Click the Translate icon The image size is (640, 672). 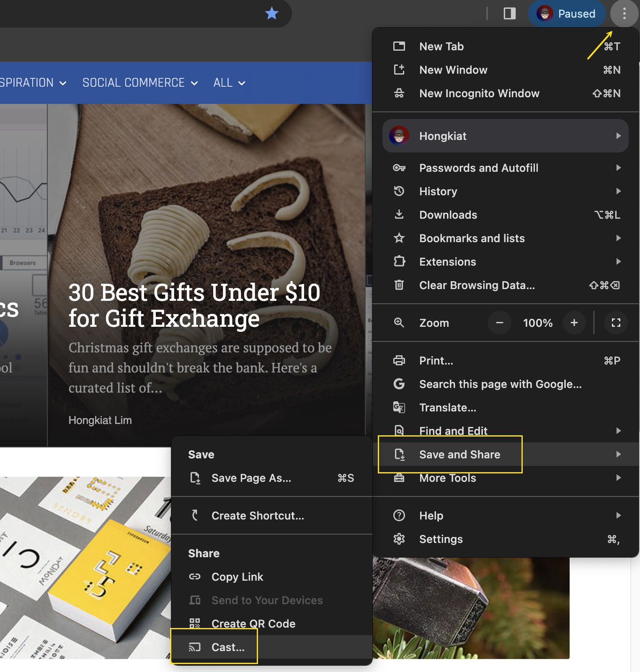[x=399, y=407]
